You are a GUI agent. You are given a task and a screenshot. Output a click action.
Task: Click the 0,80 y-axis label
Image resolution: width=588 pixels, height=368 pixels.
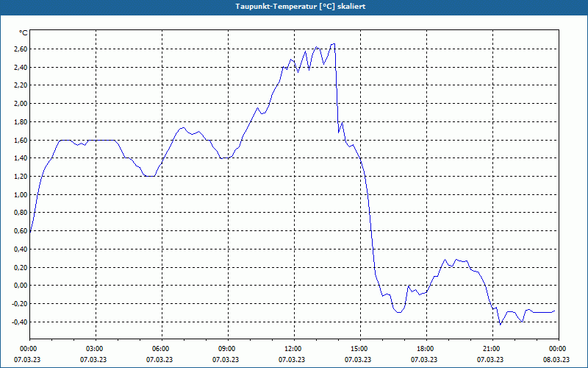(21, 213)
